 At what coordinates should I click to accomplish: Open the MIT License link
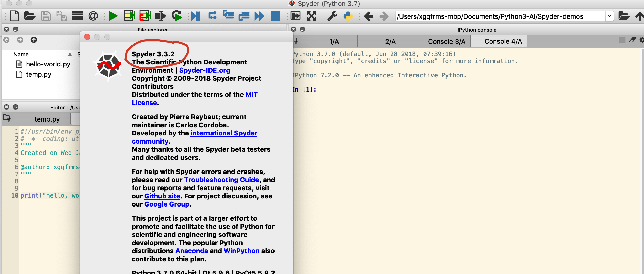(251, 95)
